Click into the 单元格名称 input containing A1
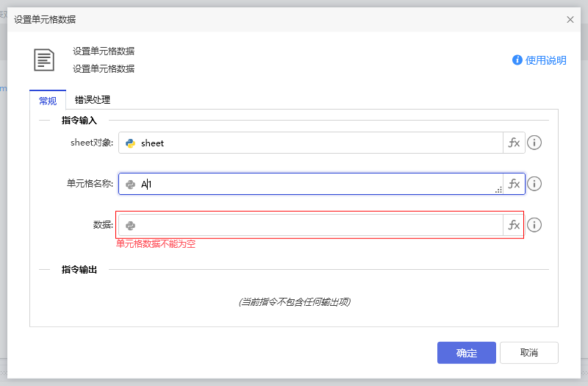588x386 pixels. (316, 184)
